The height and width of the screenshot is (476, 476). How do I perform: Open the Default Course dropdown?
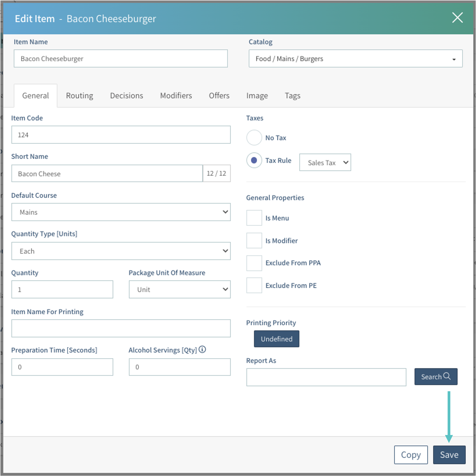point(121,212)
